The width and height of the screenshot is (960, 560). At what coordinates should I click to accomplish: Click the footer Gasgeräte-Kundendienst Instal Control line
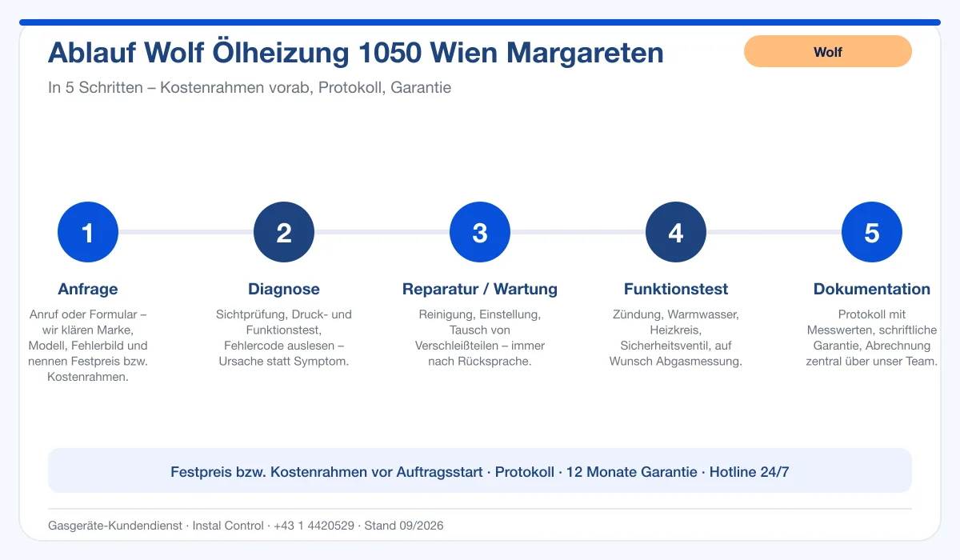click(246, 526)
